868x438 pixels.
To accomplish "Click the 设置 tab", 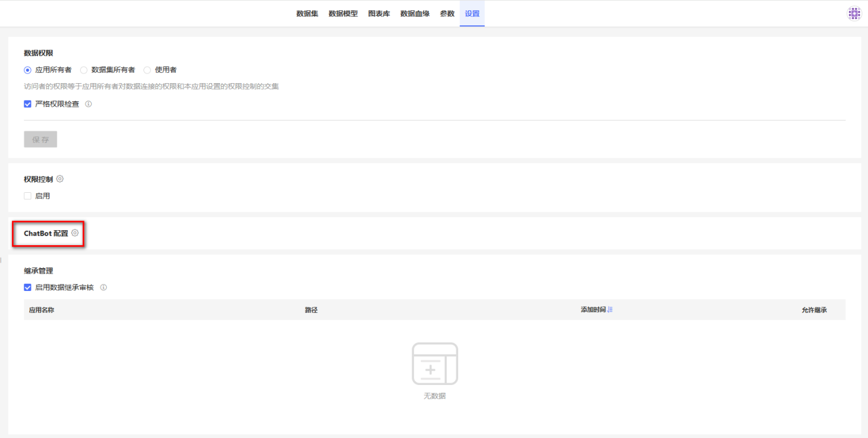I will [x=472, y=13].
